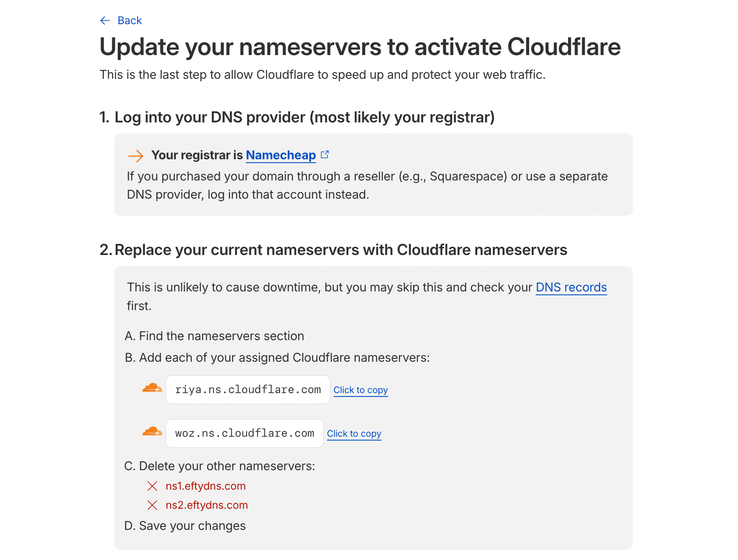
Task: Click the Cloudflare cloud icon beside riya nameserver
Action: point(151,389)
